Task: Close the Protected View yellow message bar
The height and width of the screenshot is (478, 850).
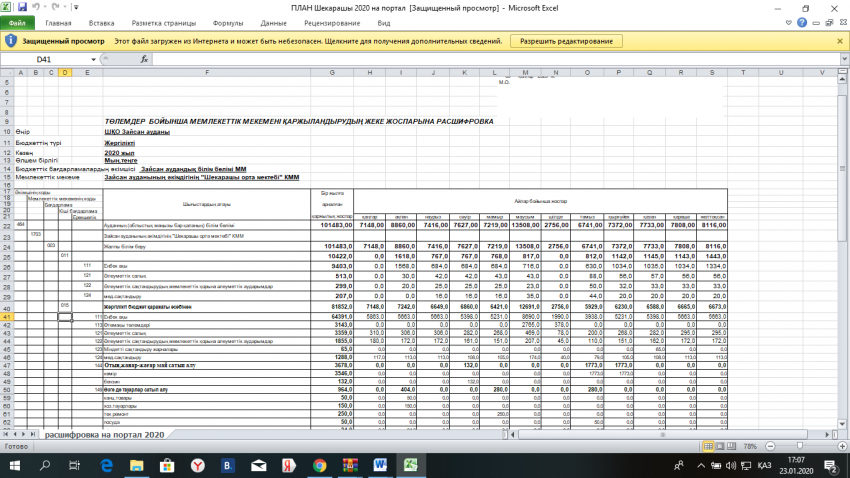Action: click(x=840, y=41)
